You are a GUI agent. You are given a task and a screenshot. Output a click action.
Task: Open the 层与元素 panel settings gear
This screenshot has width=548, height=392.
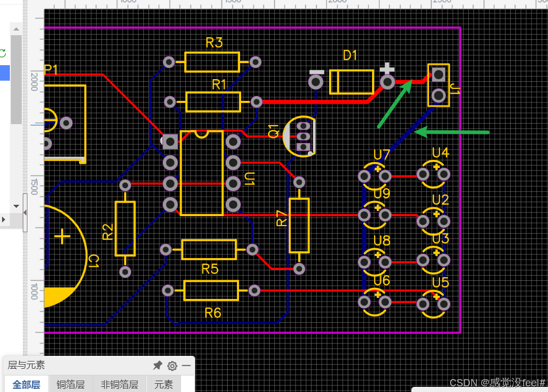coord(172,366)
